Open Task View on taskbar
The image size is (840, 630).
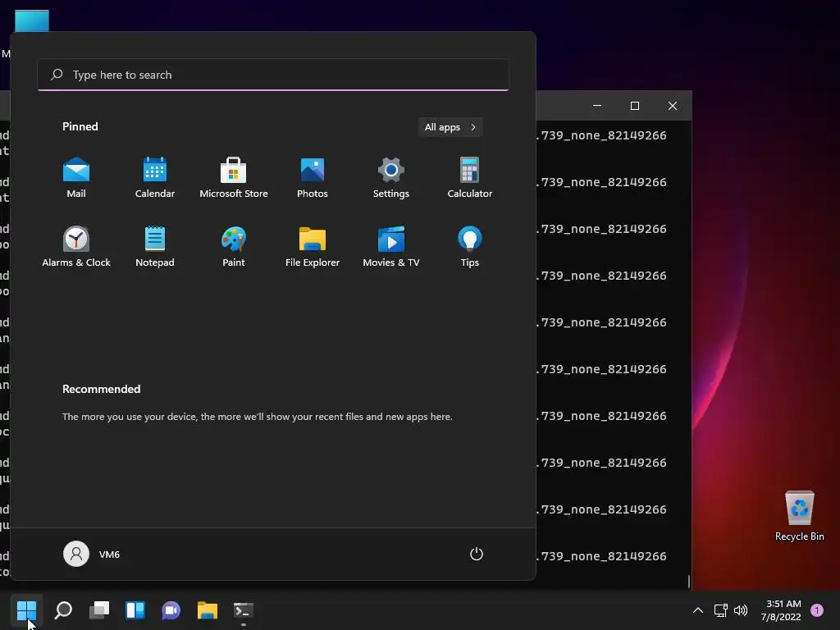99,610
